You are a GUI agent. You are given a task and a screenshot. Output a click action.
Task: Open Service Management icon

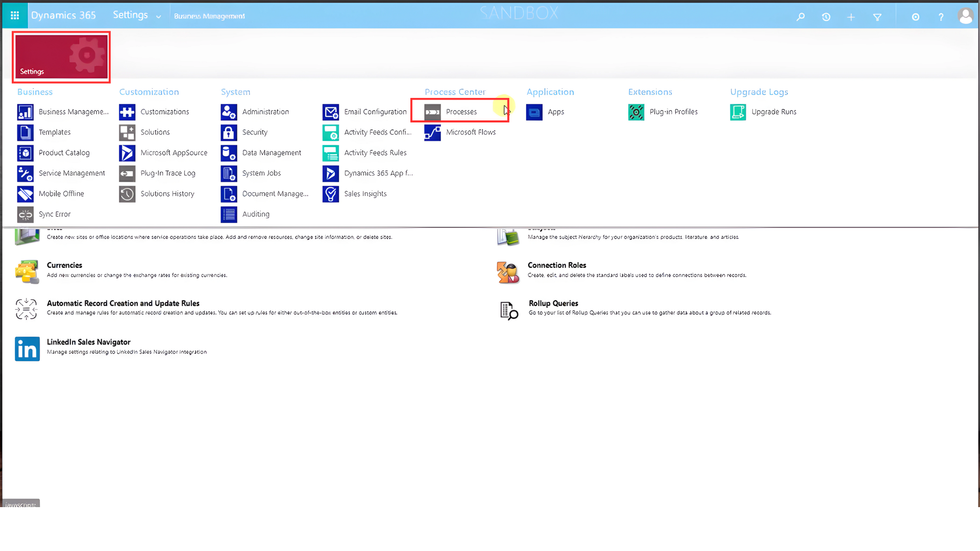26,173
